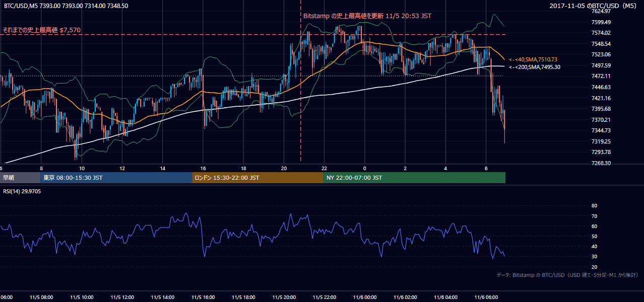
Task: Select the 200 SMA label showing 7495.30
Action: point(535,67)
